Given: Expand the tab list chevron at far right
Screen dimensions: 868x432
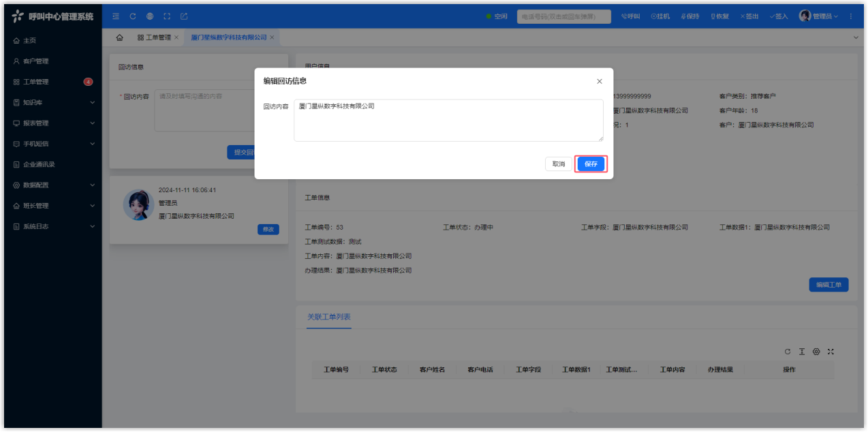Looking at the screenshot, I should pyautogui.click(x=856, y=37).
